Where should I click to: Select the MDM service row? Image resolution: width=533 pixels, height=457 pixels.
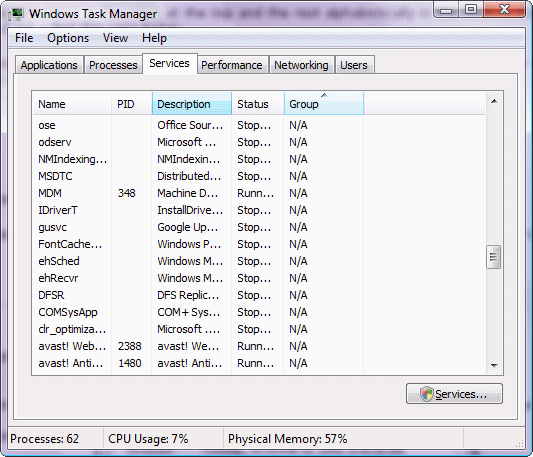258,193
